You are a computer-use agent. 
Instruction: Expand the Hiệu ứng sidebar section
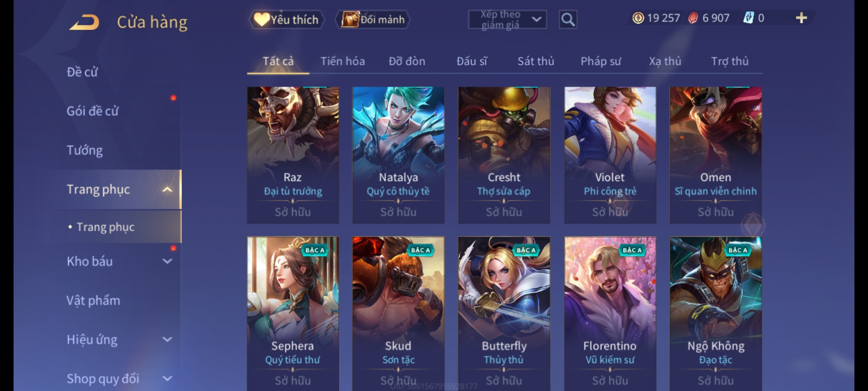pos(167,339)
